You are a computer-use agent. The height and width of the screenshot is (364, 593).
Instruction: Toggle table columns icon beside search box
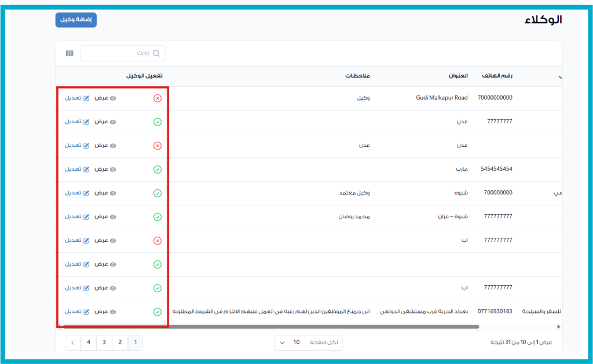69,53
